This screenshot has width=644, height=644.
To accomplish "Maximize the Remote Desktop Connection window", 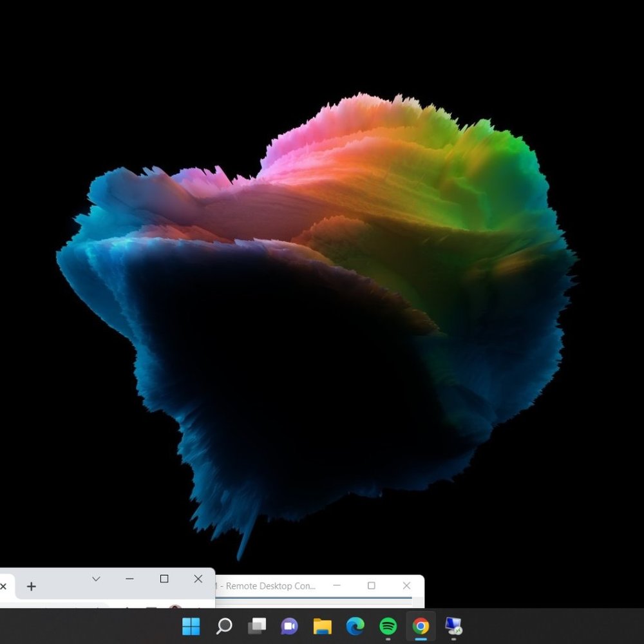I will 372,585.
